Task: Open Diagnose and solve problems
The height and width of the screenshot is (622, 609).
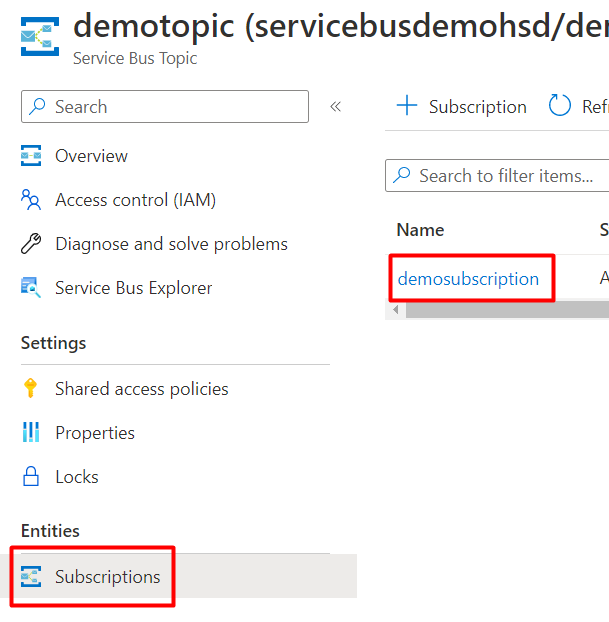Action: coord(171,244)
